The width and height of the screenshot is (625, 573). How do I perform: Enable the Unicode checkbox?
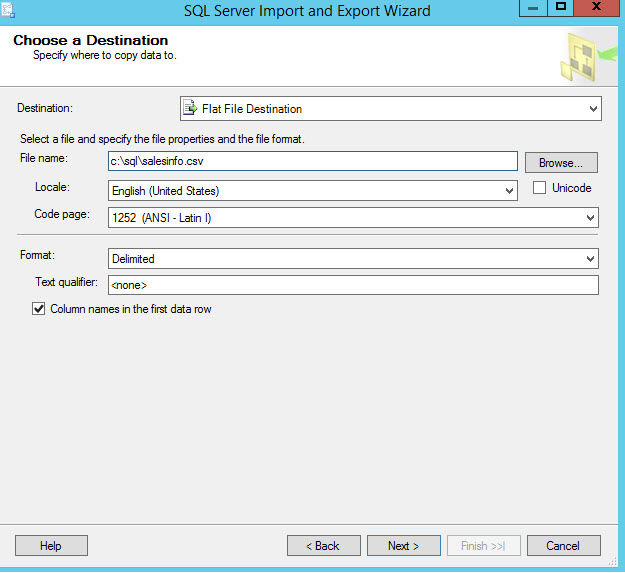539,188
